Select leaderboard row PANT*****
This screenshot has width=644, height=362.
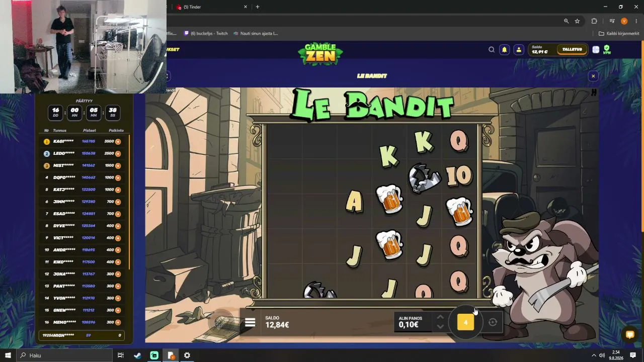[x=83, y=286]
